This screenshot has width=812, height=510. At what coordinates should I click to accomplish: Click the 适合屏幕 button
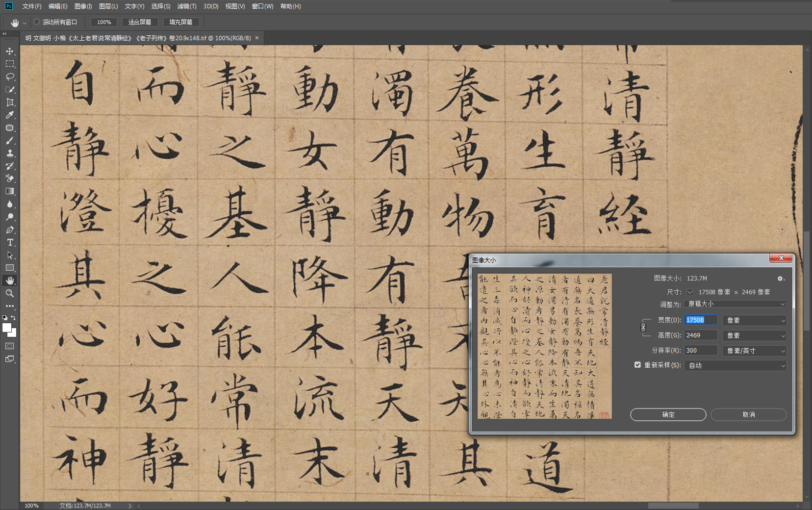click(140, 22)
